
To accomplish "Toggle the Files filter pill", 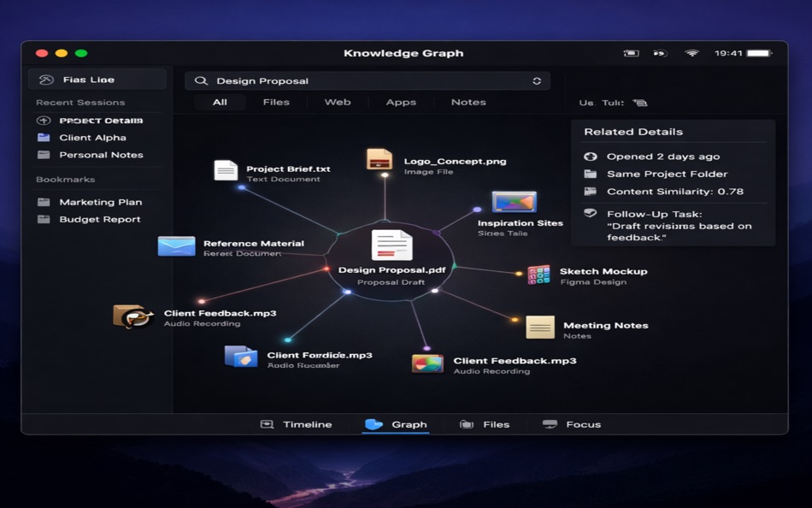I will [x=276, y=102].
